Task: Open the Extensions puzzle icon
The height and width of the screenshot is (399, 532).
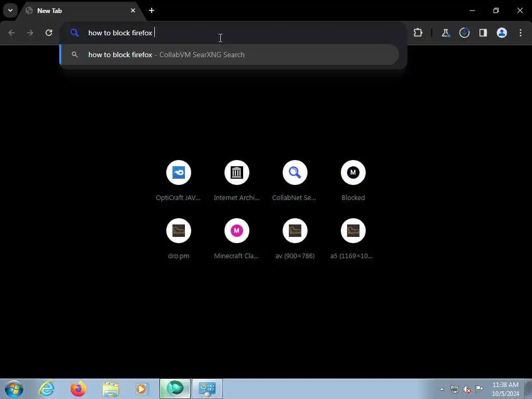Action: point(418,33)
